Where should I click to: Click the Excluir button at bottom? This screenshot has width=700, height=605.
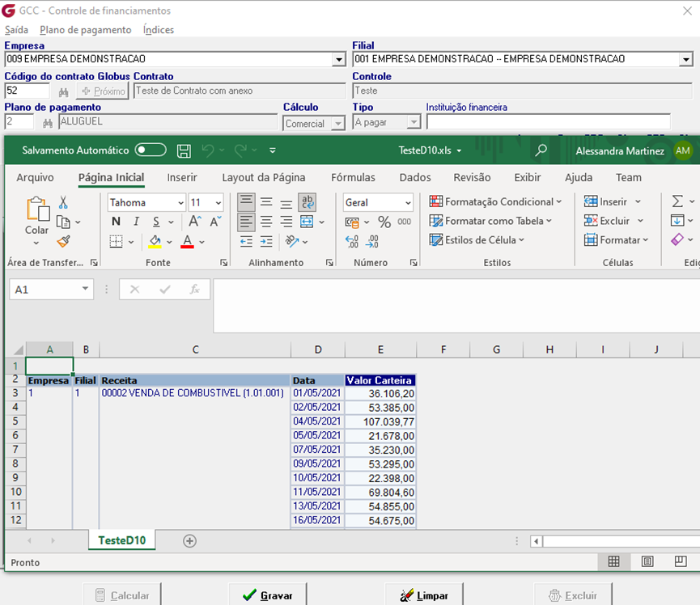pos(573,594)
